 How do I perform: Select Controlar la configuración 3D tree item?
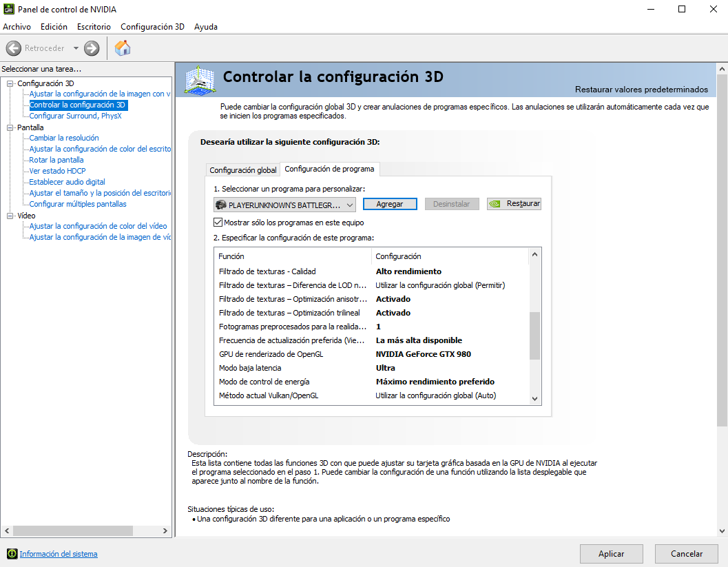pos(78,105)
